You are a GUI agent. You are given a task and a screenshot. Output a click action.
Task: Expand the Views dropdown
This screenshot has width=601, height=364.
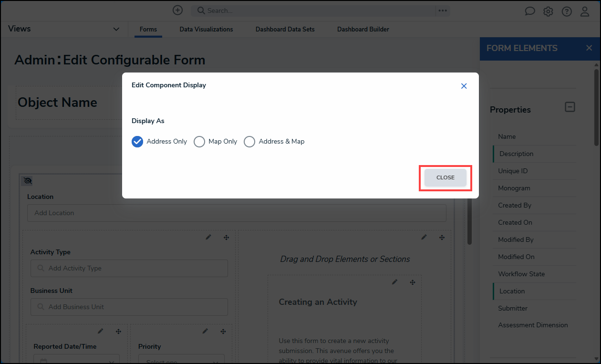[116, 29]
